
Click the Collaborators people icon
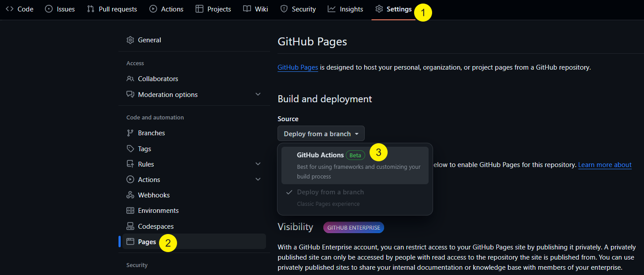click(130, 79)
